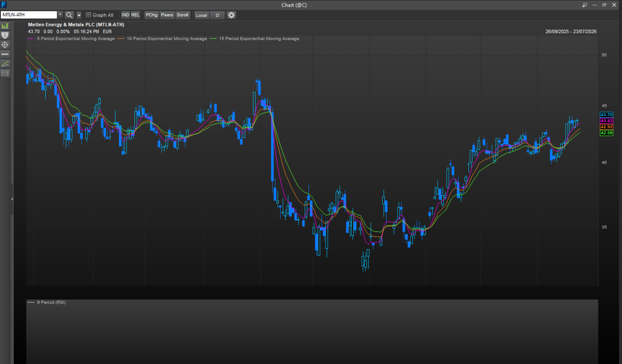
Task: Toggle the IND indicators button
Action: click(x=126, y=15)
